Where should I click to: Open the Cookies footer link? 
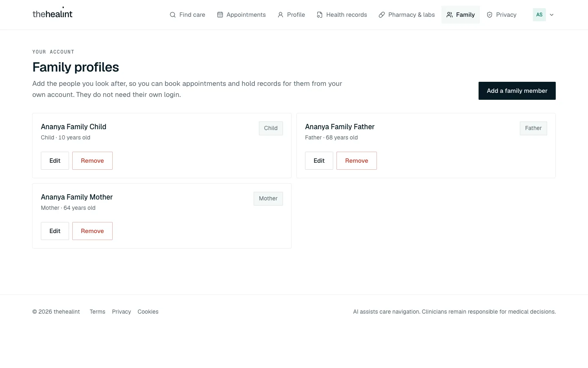point(148,312)
